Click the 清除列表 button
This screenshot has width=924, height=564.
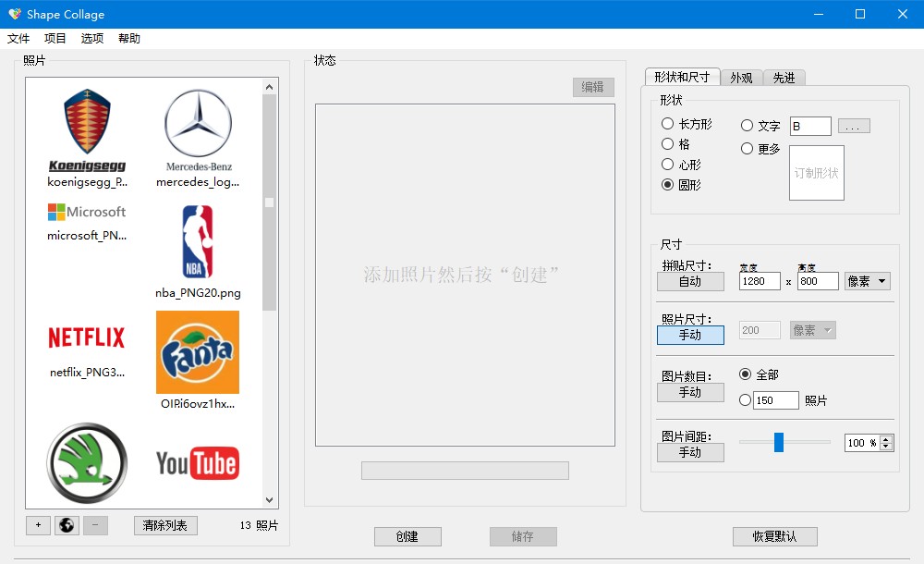coord(165,525)
